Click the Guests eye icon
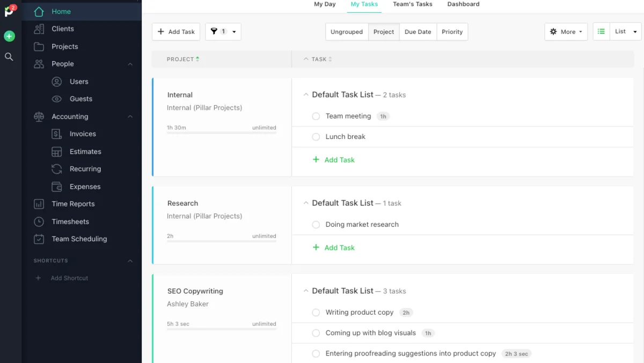The height and width of the screenshot is (363, 644). [56, 99]
